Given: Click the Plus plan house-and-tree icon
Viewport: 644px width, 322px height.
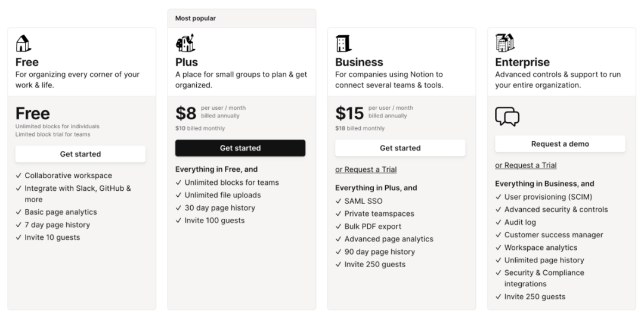Looking at the screenshot, I should click(x=185, y=44).
